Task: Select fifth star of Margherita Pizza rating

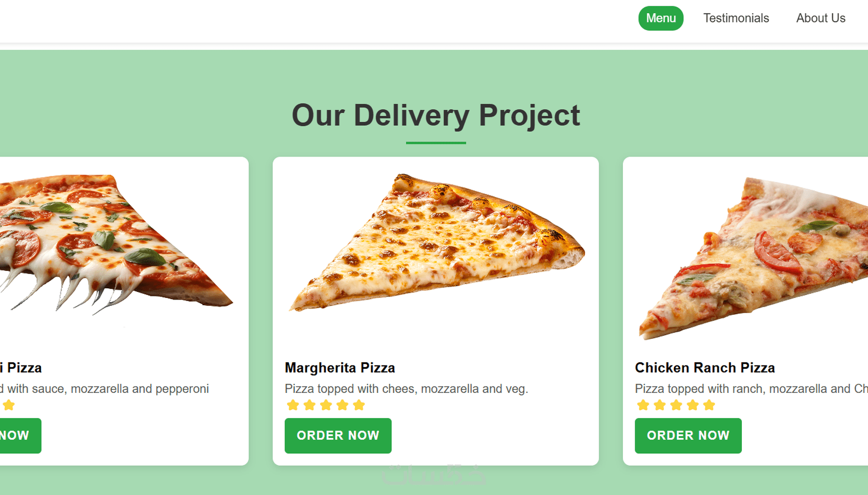Action: [x=359, y=405]
